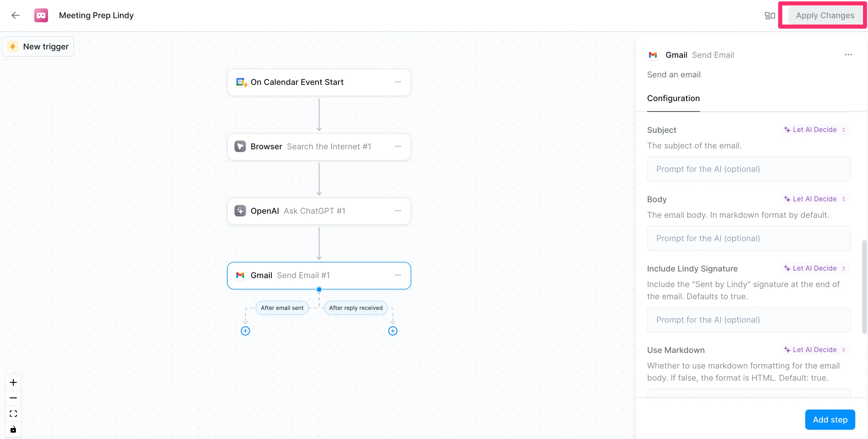Add step under After reply received branch
This screenshot has width=868, height=439.
click(x=393, y=331)
